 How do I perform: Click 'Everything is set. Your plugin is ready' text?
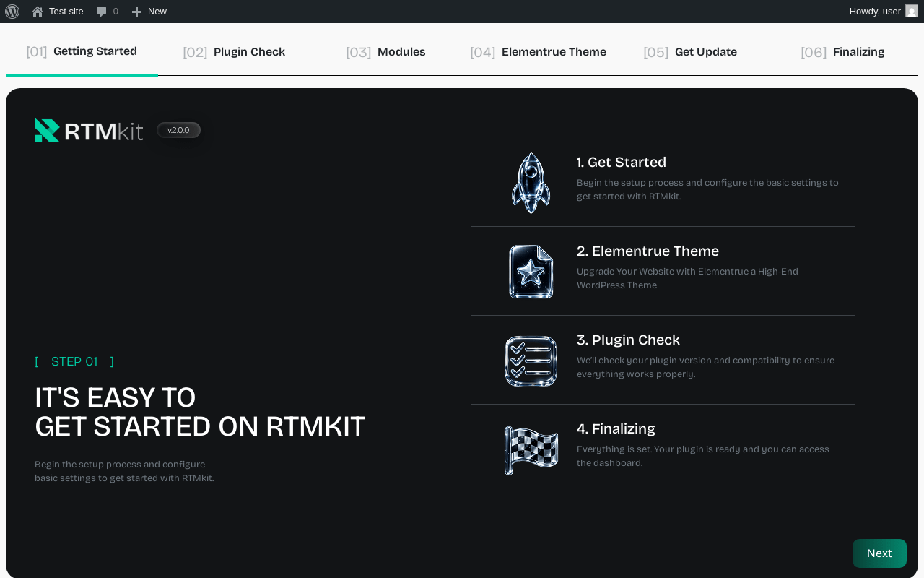[703, 456]
